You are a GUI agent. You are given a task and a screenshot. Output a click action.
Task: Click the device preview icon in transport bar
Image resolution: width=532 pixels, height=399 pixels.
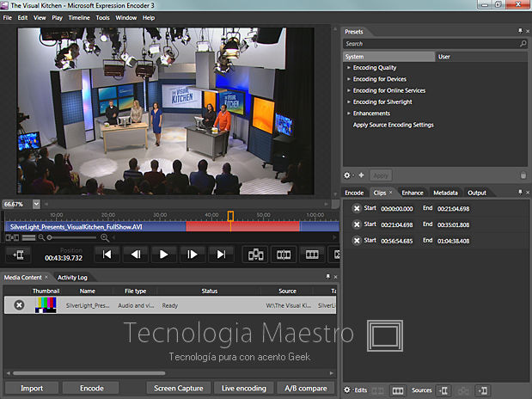tap(255, 255)
